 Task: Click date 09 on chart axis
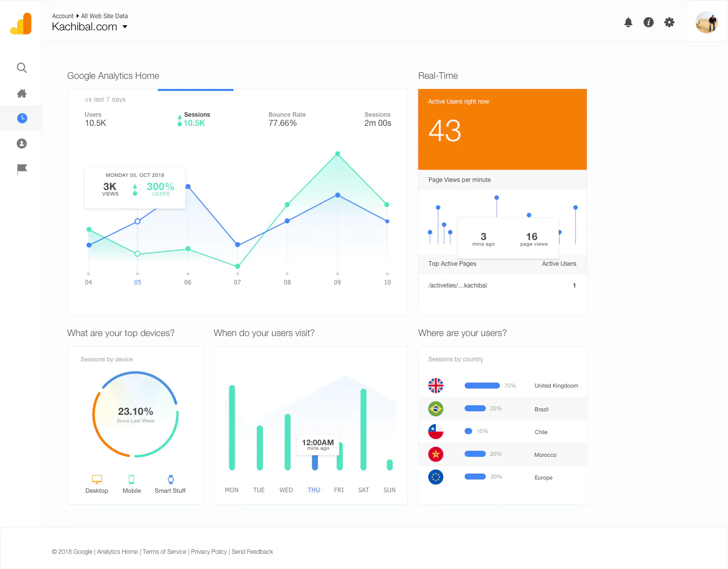(x=337, y=282)
